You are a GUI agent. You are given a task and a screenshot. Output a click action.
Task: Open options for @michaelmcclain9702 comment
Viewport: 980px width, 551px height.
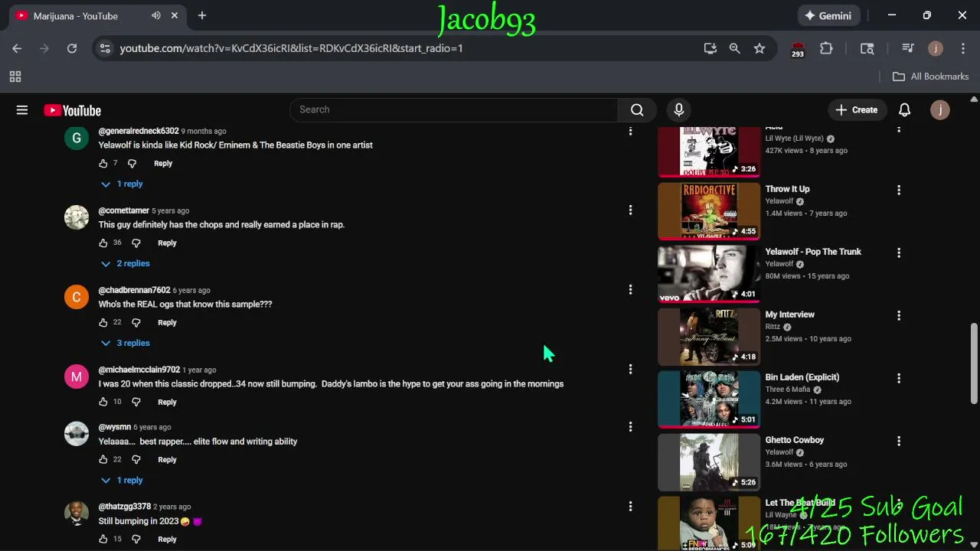tap(630, 369)
